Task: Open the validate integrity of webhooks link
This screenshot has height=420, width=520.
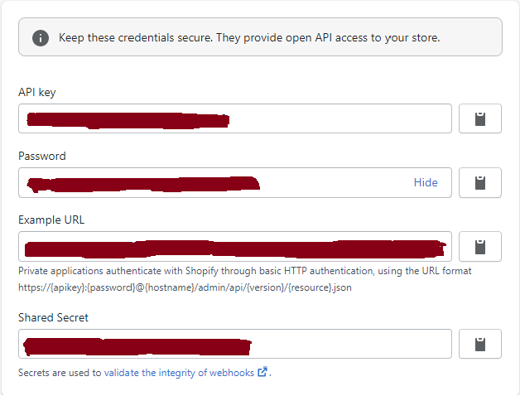Action: [x=180, y=373]
